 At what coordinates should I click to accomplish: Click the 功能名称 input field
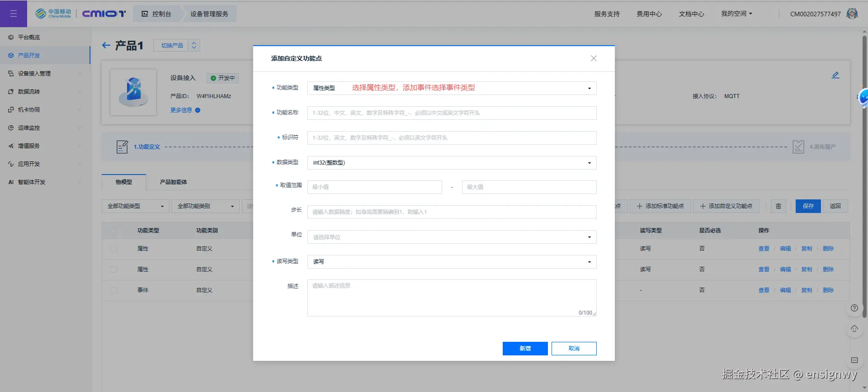pyautogui.click(x=452, y=113)
